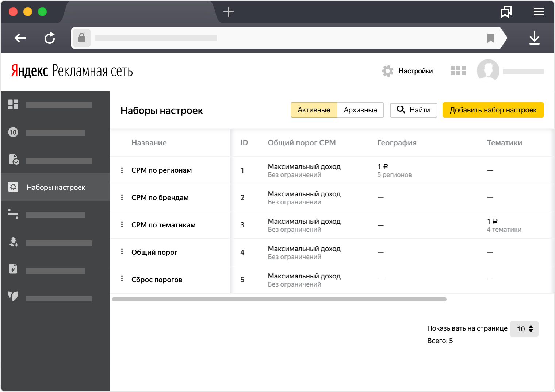Click the ruble document icon in sidebar
The height and width of the screenshot is (392, 555).
coord(13,269)
